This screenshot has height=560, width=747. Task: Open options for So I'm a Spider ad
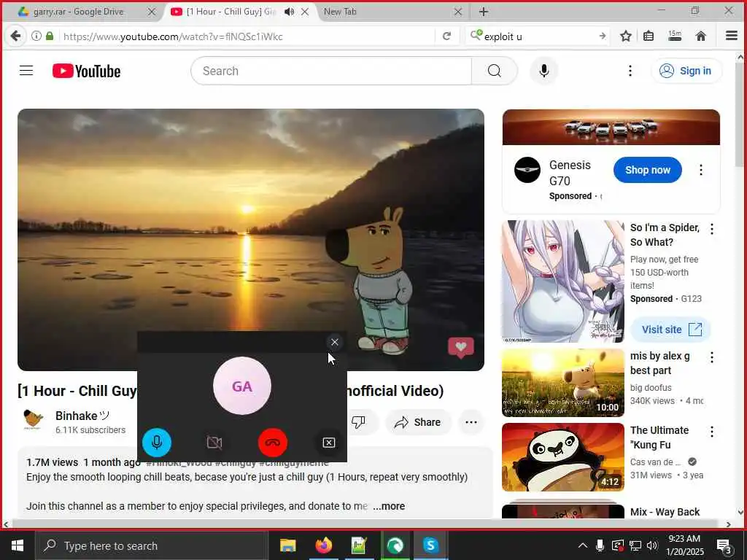[712, 229]
